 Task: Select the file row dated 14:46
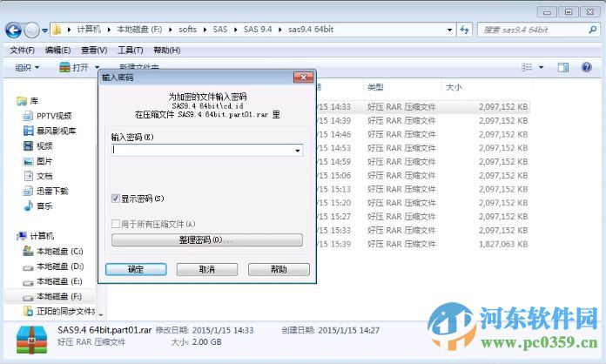point(423,134)
